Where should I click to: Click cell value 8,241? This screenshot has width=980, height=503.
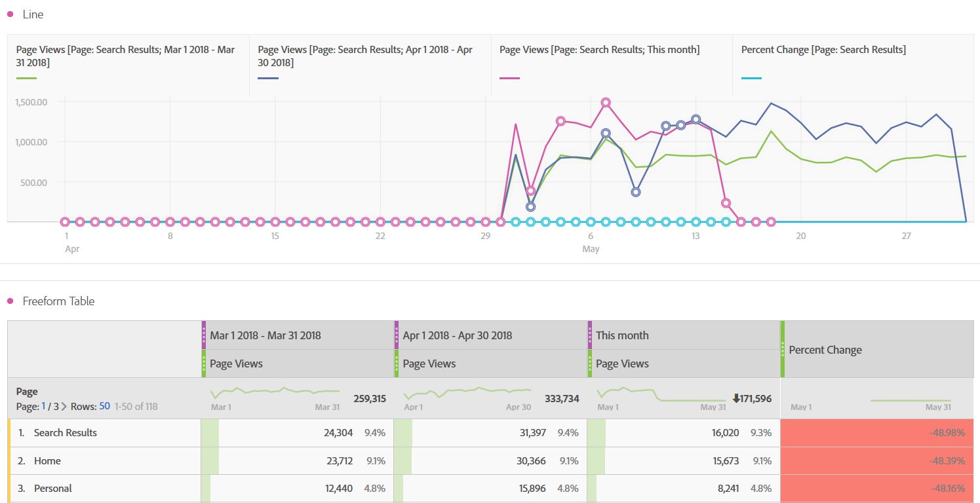(x=728, y=489)
